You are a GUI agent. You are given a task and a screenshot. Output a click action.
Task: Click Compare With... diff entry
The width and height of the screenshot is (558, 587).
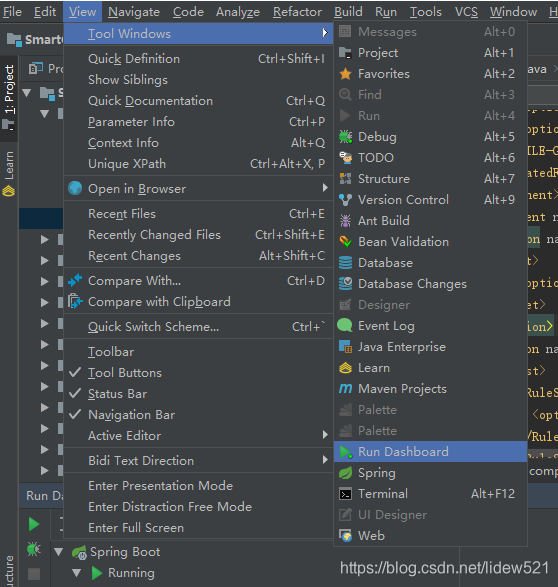tap(198, 281)
